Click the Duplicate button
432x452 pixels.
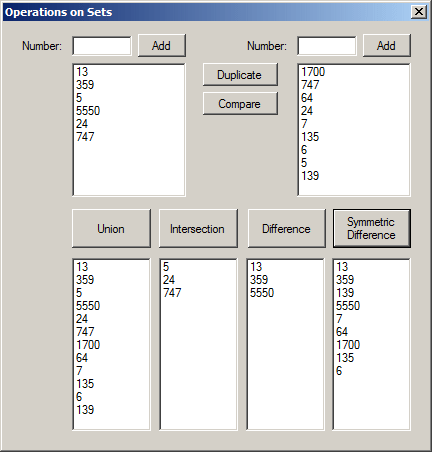coord(240,75)
